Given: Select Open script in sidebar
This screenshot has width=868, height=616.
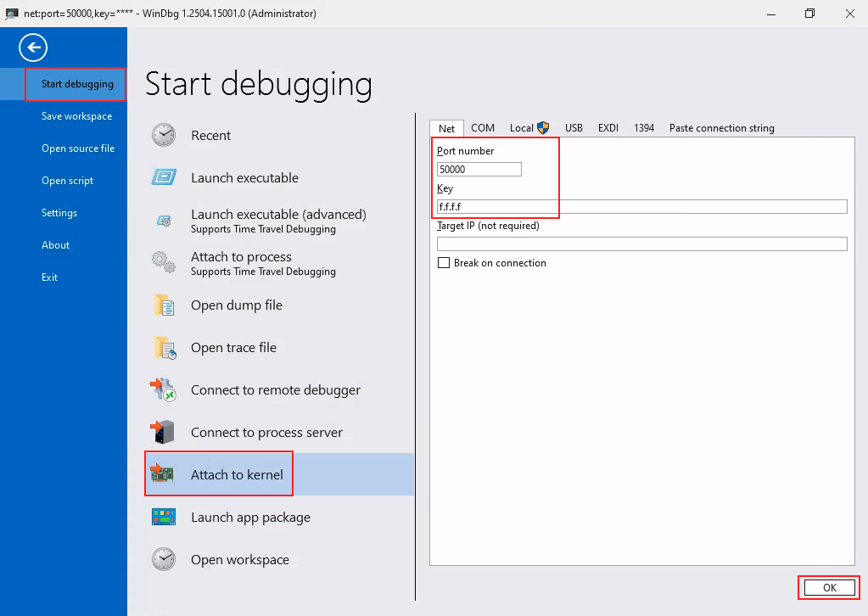Looking at the screenshot, I should pyautogui.click(x=68, y=181).
